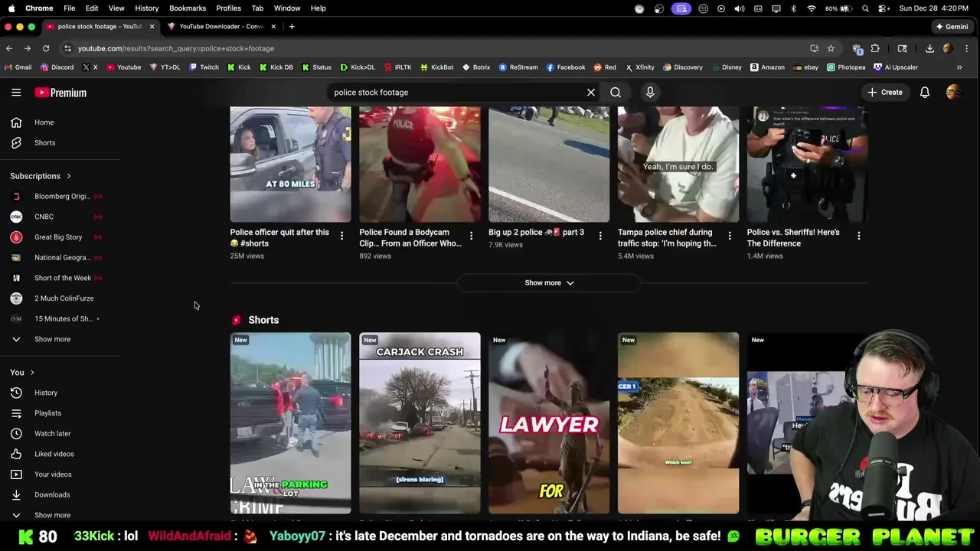Image resolution: width=980 pixels, height=551 pixels.
Task: Open macOS Wi-Fi status icon
Action: (812, 8)
